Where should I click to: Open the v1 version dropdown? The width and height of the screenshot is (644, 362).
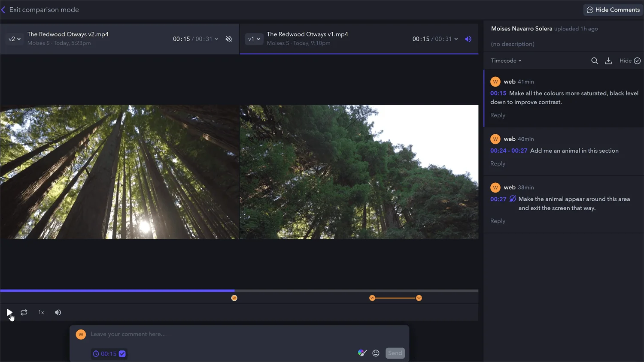click(x=254, y=39)
